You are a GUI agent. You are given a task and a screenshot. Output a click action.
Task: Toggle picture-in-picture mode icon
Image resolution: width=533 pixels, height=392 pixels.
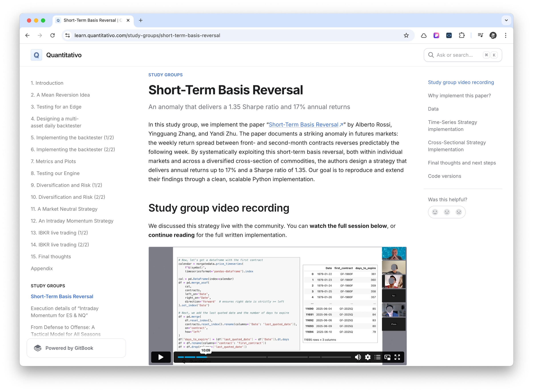pyautogui.click(x=387, y=357)
